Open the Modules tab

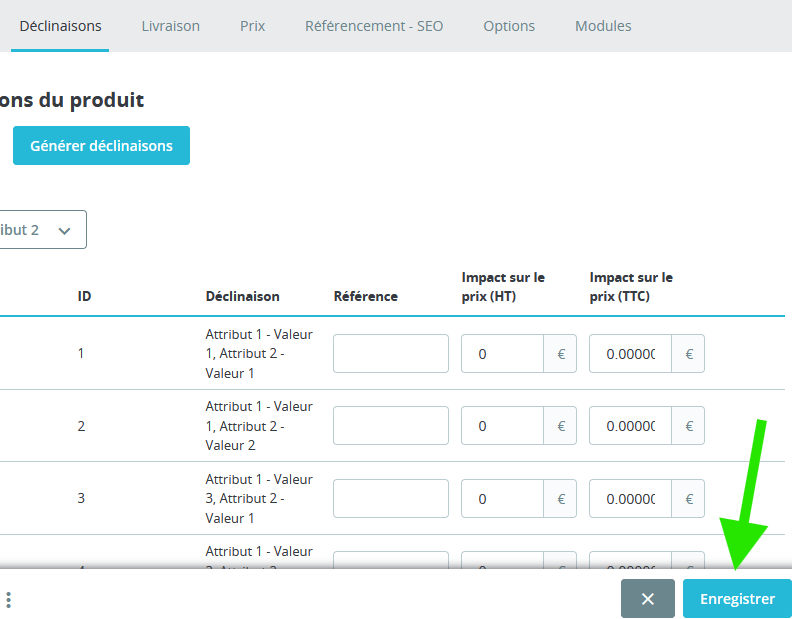[x=603, y=26]
